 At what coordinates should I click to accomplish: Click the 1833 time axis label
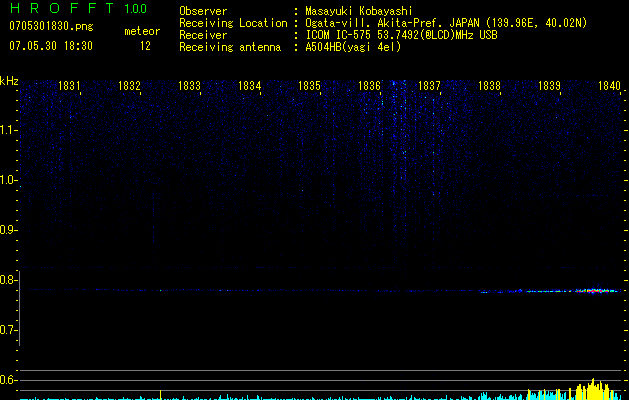click(189, 85)
